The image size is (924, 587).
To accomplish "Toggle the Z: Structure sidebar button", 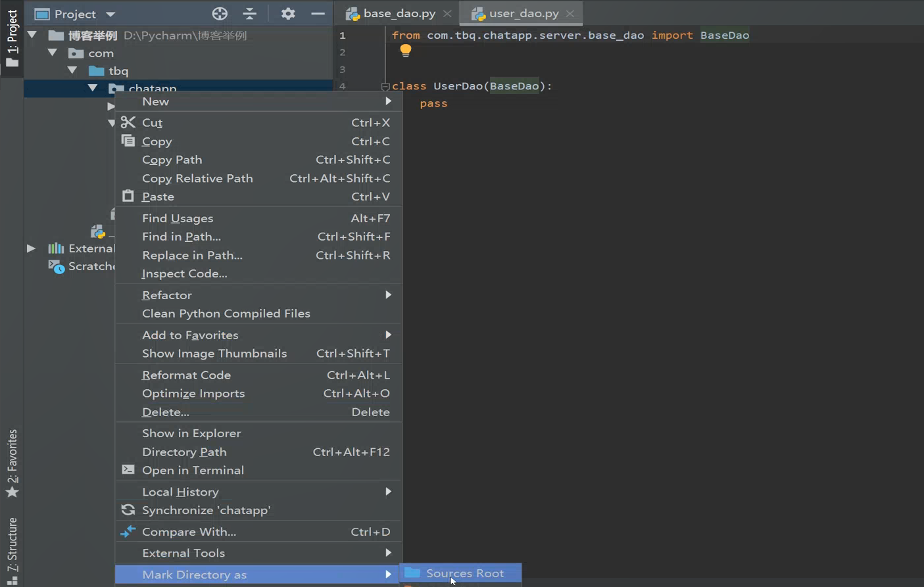I will 11,550.
